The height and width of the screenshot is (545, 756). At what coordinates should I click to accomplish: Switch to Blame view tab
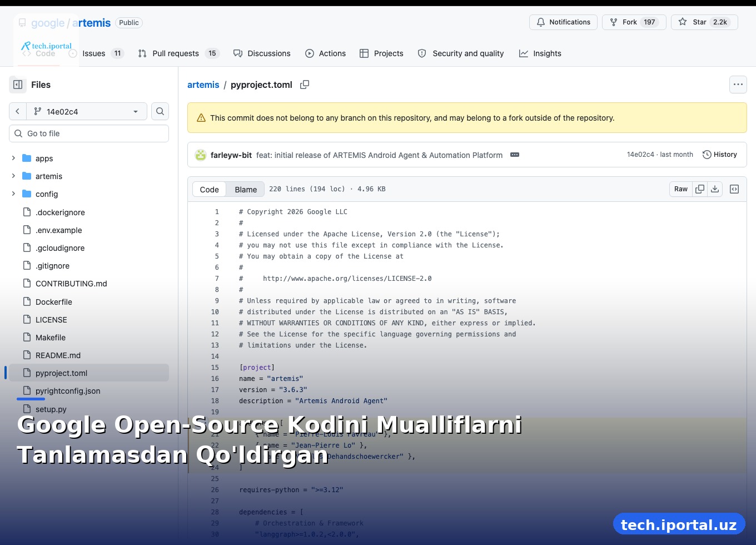[x=246, y=190]
